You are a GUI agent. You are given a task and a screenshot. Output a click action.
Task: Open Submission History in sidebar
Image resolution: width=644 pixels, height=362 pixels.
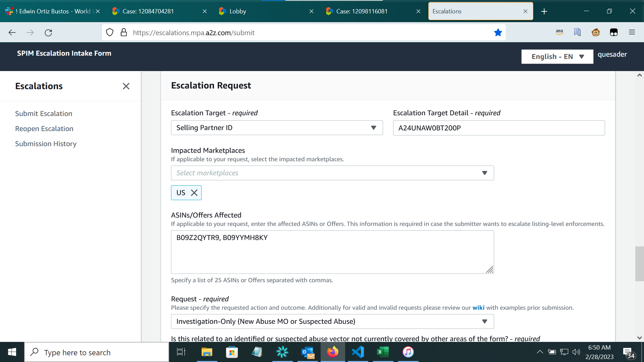point(46,144)
